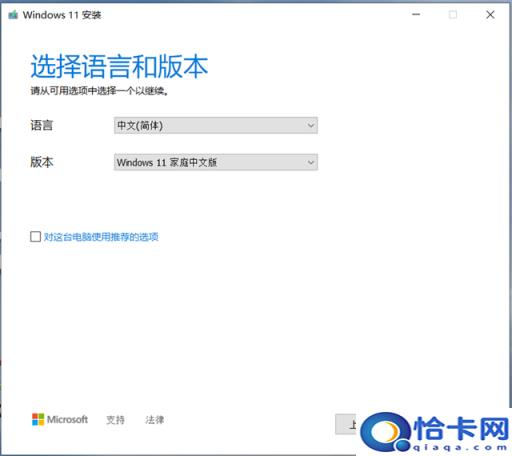Click the 语言 field label
This screenshot has height=456, width=512.
pyautogui.click(x=42, y=125)
